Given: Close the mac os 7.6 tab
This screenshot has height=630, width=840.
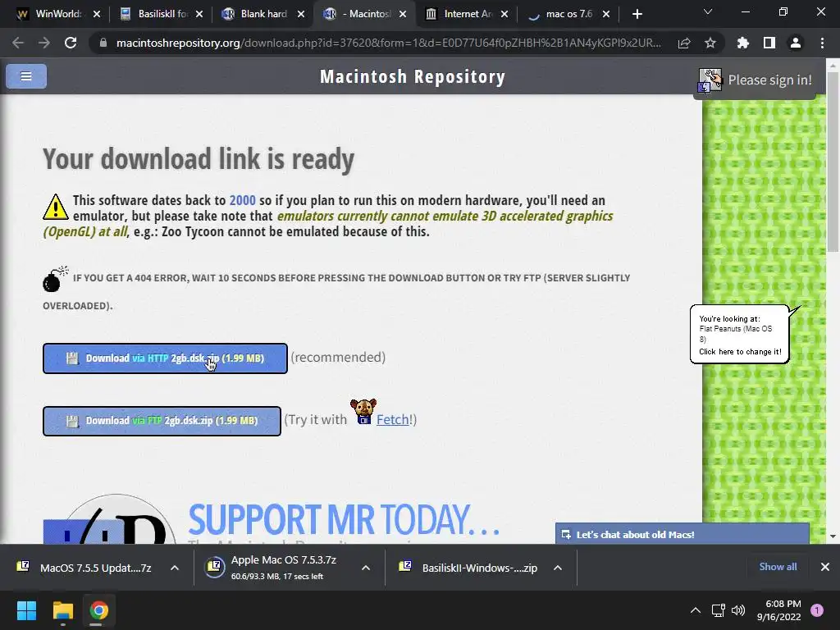Looking at the screenshot, I should (x=606, y=14).
